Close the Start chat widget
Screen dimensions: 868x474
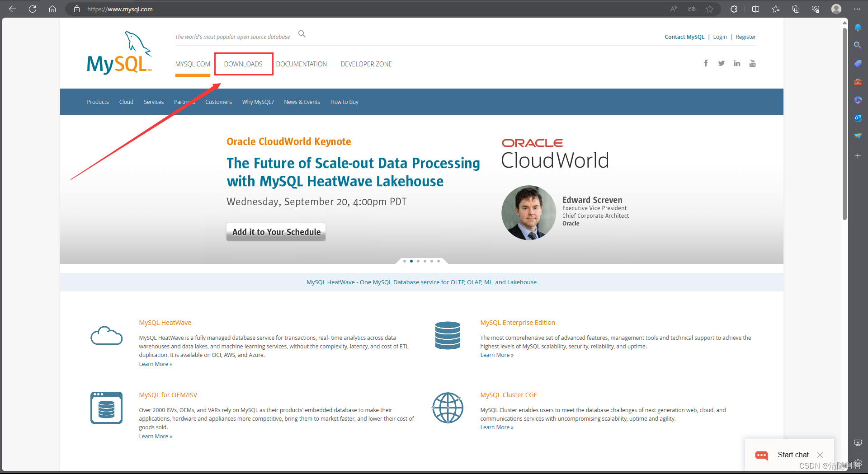point(820,455)
